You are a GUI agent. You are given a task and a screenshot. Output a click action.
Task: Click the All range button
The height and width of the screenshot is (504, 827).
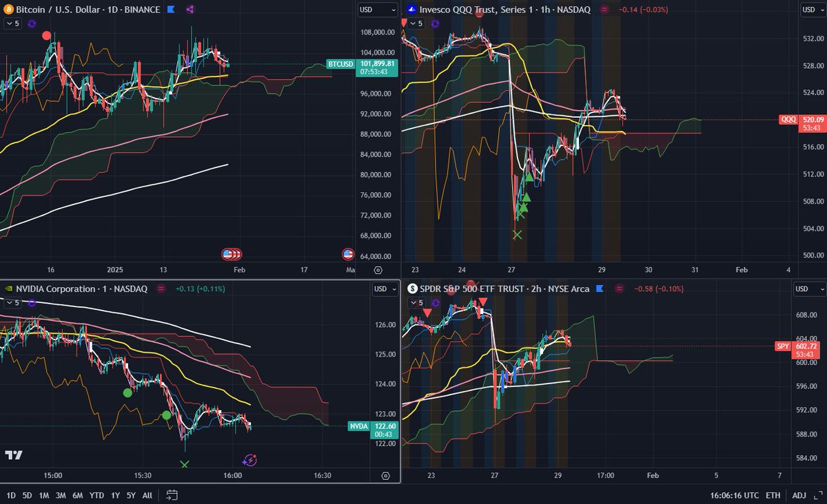click(x=146, y=495)
